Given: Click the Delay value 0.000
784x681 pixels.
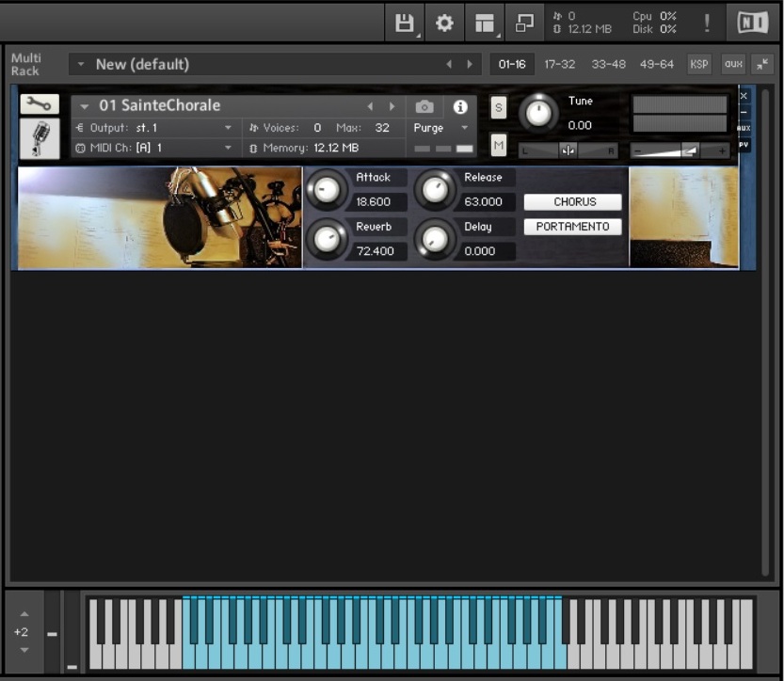Looking at the screenshot, I should click(x=479, y=251).
